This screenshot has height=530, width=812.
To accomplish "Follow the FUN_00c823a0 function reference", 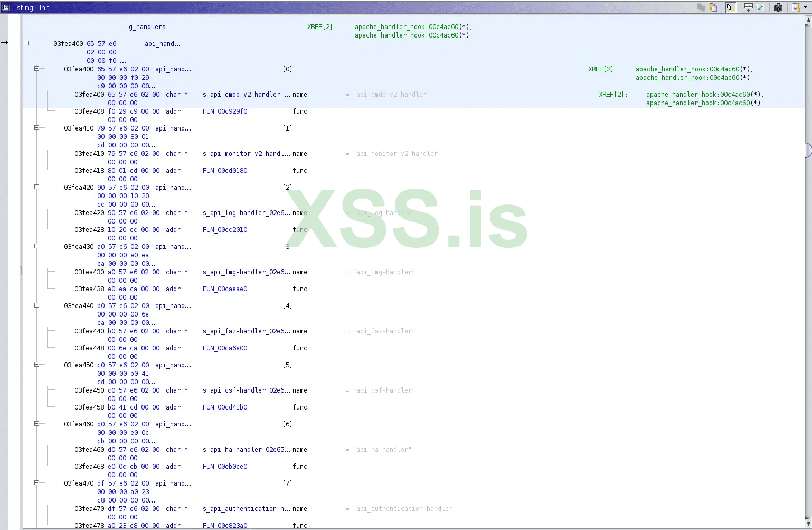I will pyautogui.click(x=225, y=526).
